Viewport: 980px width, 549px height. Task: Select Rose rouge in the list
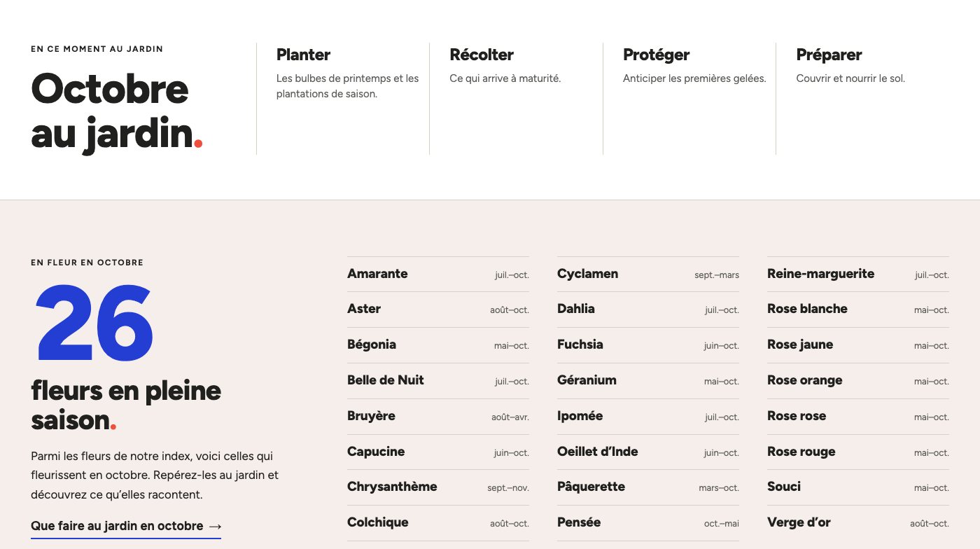pos(858,452)
